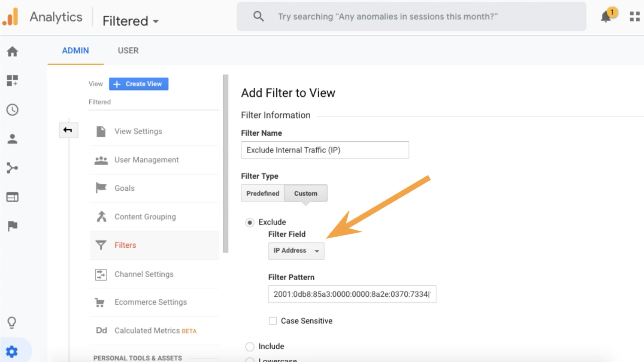Select the Exclude radio button
Screen dimensions: 644x362
[250, 222]
